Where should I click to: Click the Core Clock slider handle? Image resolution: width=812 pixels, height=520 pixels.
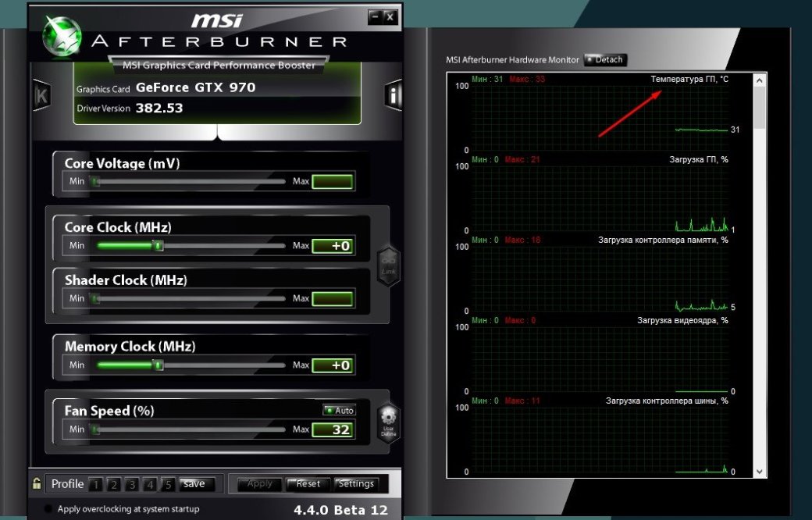(158, 245)
